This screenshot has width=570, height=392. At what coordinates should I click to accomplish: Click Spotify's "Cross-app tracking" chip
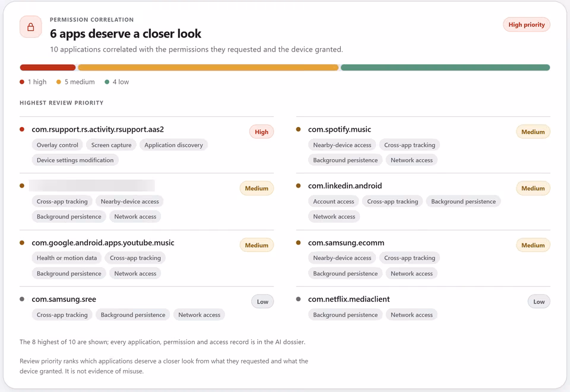click(x=409, y=145)
